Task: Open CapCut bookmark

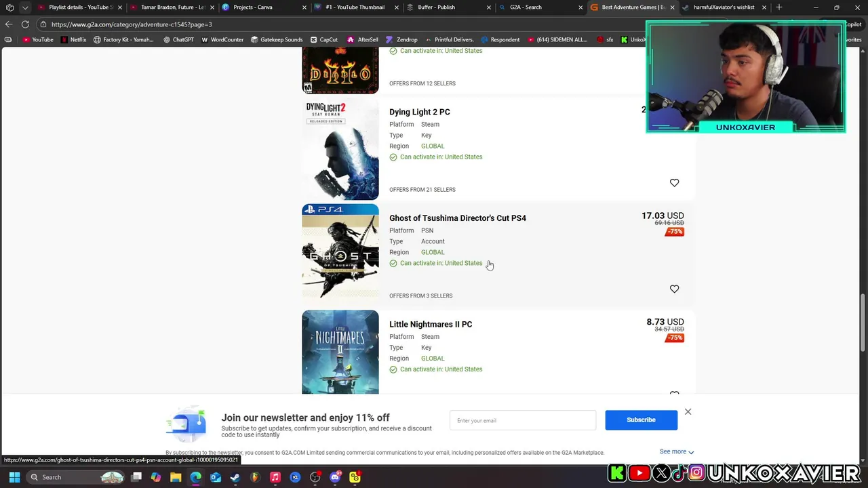Action: [x=324, y=40]
